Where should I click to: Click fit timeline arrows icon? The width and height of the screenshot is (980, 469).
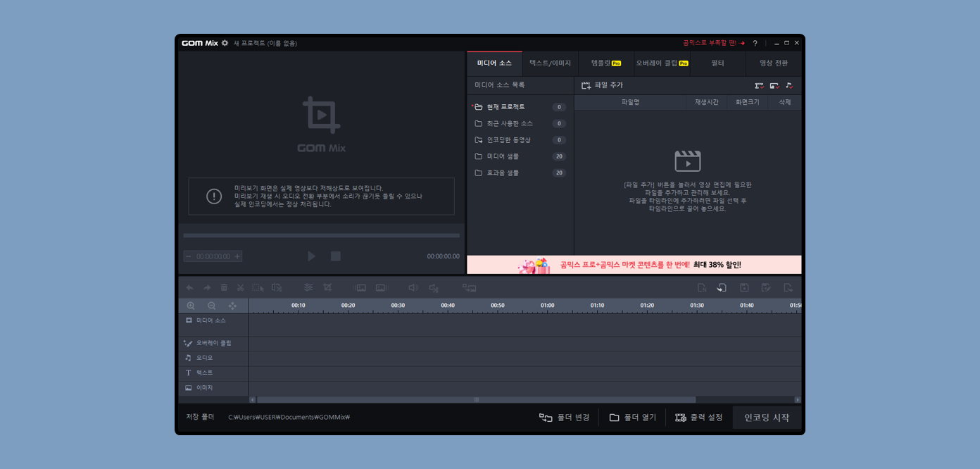233,306
